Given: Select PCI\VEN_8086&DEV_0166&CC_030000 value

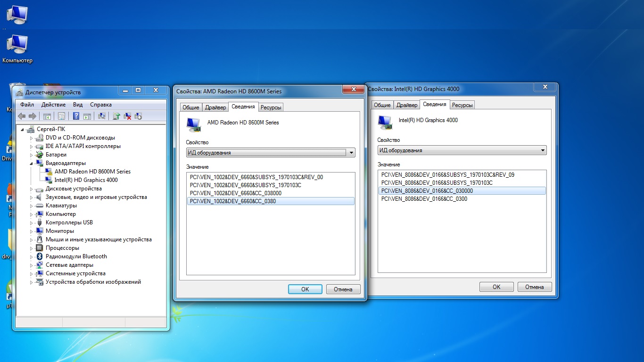Looking at the screenshot, I should 462,191.
